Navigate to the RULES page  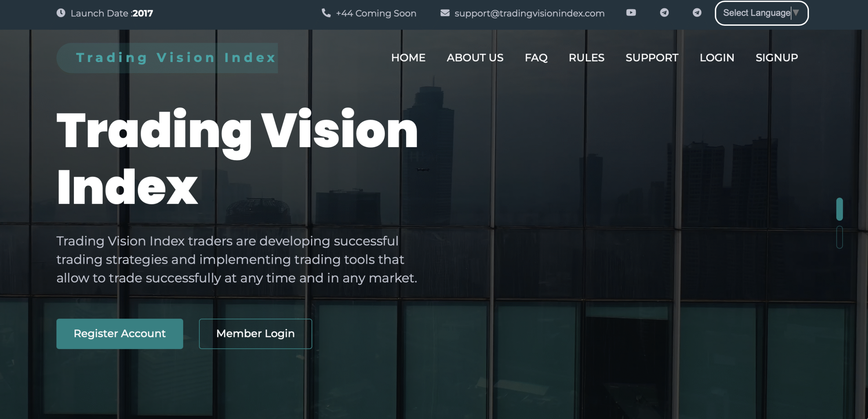(x=586, y=58)
